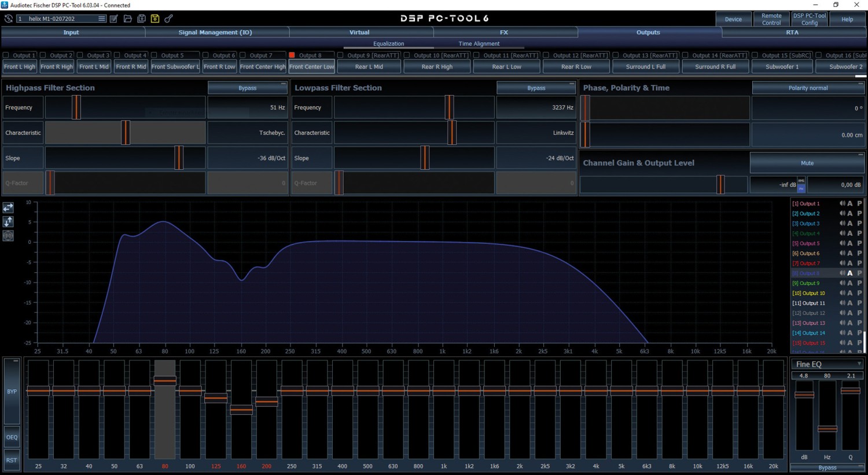Toggle the RMS/PK level meter indicator
Image resolution: width=868 pixels, height=475 pixels.
(801, 185)
